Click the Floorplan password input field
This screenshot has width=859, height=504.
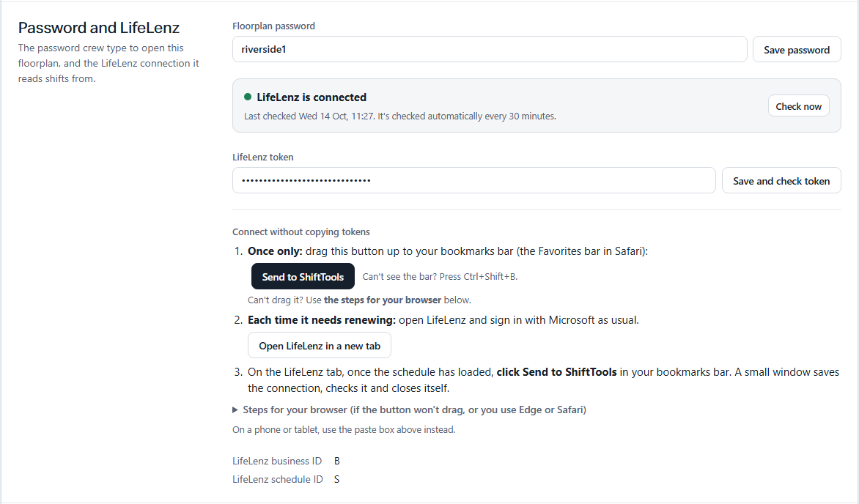(489, 49)
